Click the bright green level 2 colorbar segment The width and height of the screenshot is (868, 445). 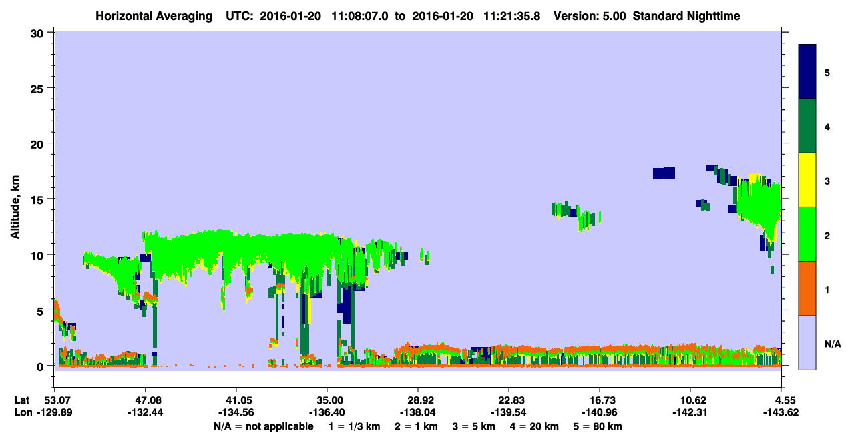pyautogui.click(x=807, y=234)
